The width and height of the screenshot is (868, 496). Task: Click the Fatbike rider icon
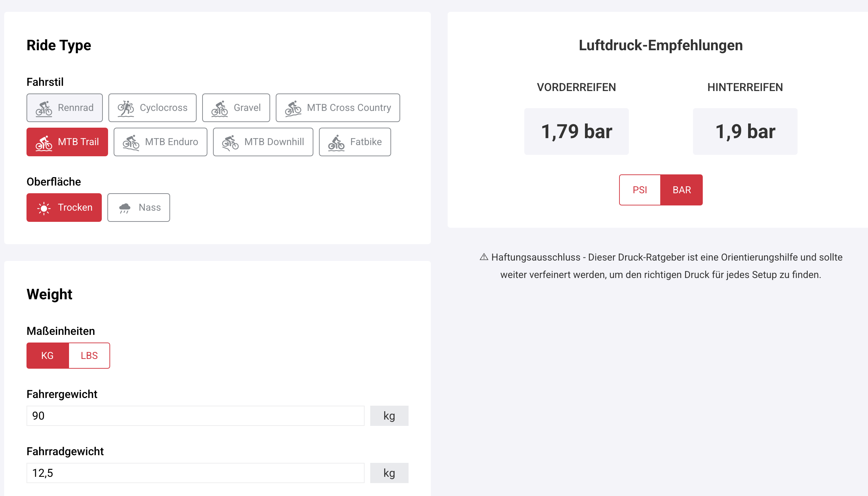[x=336, y=143]
